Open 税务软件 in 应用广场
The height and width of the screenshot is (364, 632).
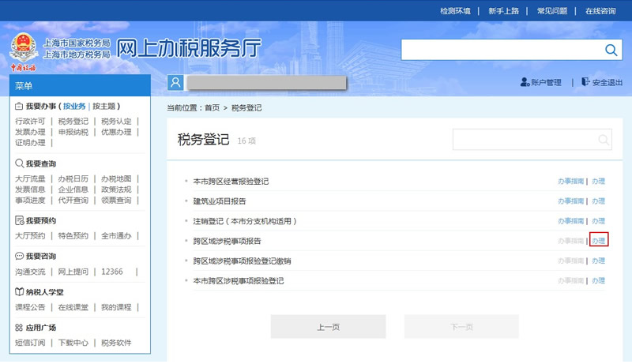[x=116, y=343]
